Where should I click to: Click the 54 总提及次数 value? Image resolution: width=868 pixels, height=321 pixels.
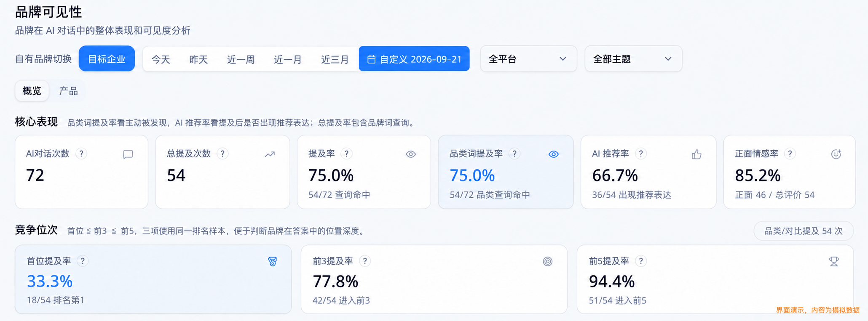click(176, 175)
